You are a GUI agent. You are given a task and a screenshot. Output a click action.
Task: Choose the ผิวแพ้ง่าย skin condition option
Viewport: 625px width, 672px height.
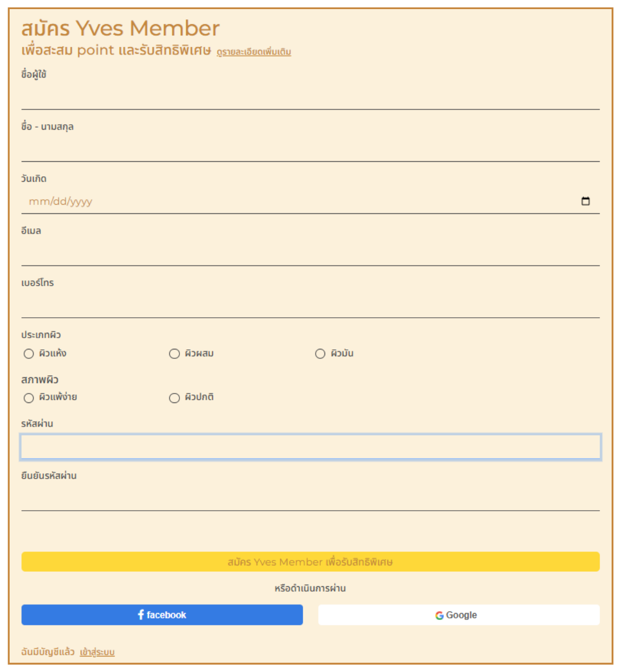point(29,398)
